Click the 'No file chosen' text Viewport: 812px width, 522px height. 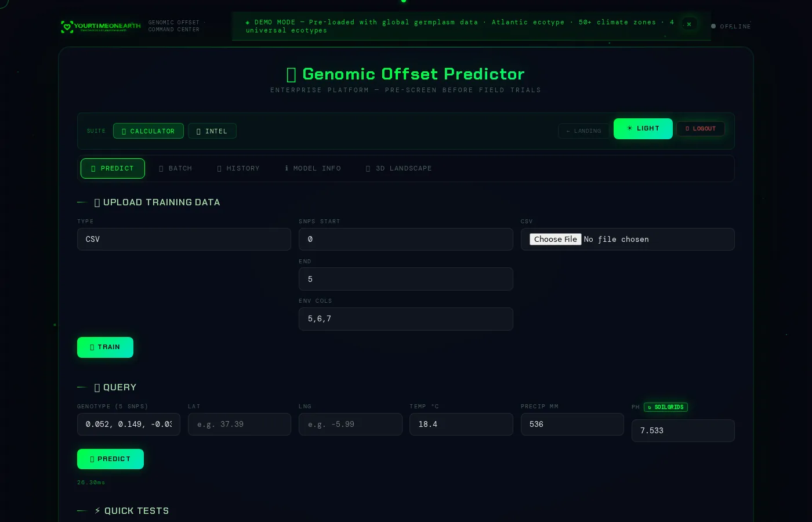pyautogui.click(x=617, y=240)
